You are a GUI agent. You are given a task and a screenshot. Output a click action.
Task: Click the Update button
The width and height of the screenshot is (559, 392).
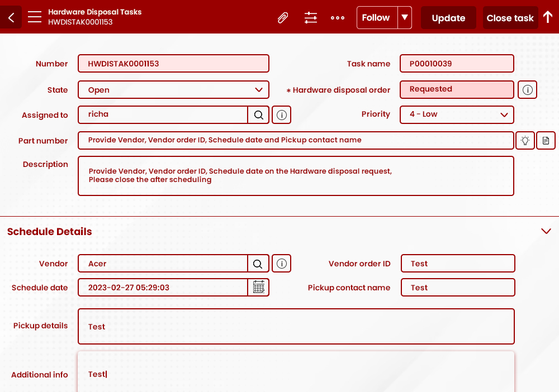448,17
